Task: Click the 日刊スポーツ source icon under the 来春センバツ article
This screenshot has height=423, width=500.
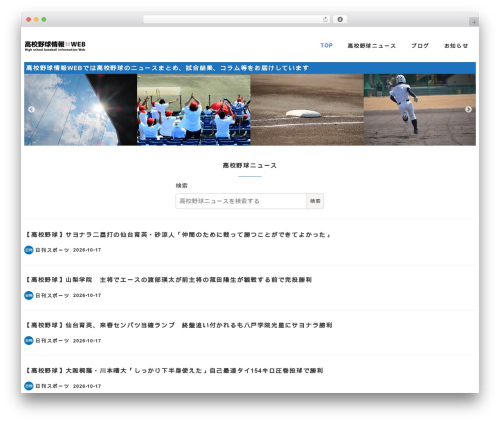Action: point(29,341)
